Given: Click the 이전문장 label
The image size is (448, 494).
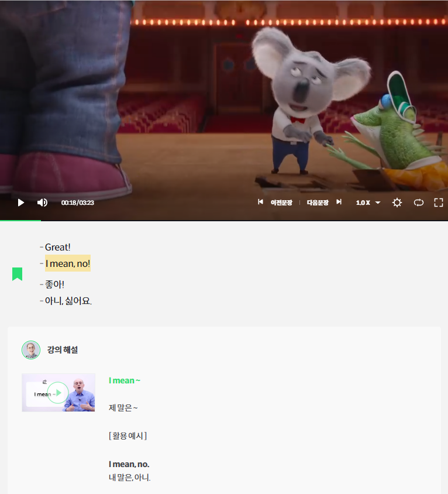Looking at the screenshot, I should (x=281, y=203).
